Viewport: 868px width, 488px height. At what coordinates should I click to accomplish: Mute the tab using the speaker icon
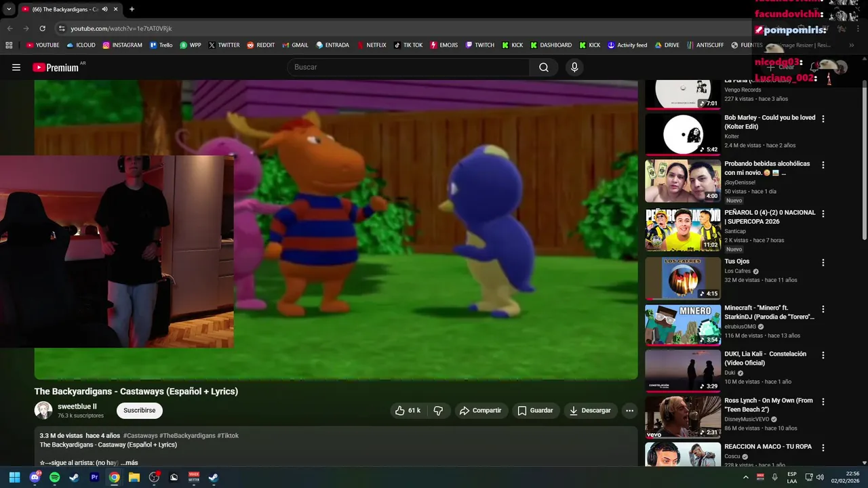coord(104,9)
